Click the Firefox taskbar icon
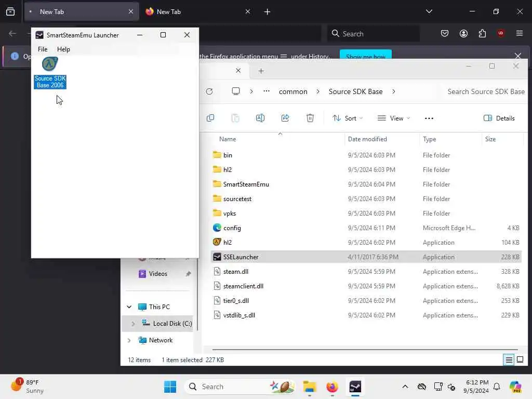 click(x=332, y=387)
